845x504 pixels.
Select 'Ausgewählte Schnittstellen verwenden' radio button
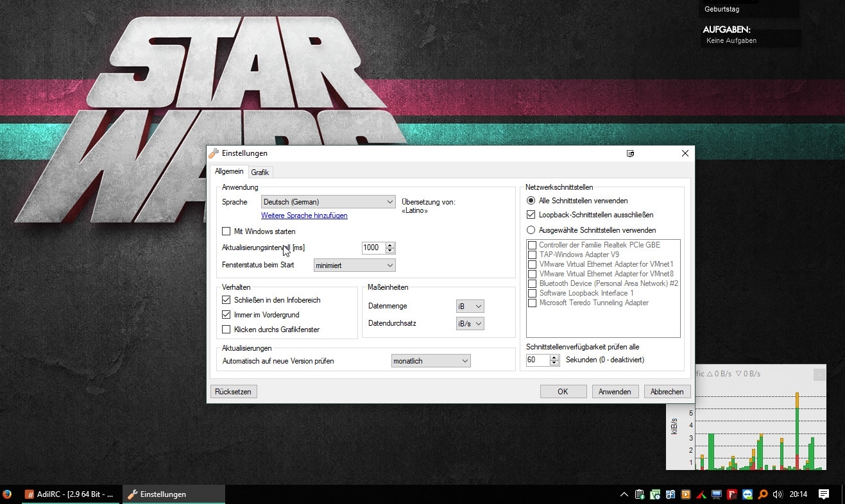pos(531,230)
